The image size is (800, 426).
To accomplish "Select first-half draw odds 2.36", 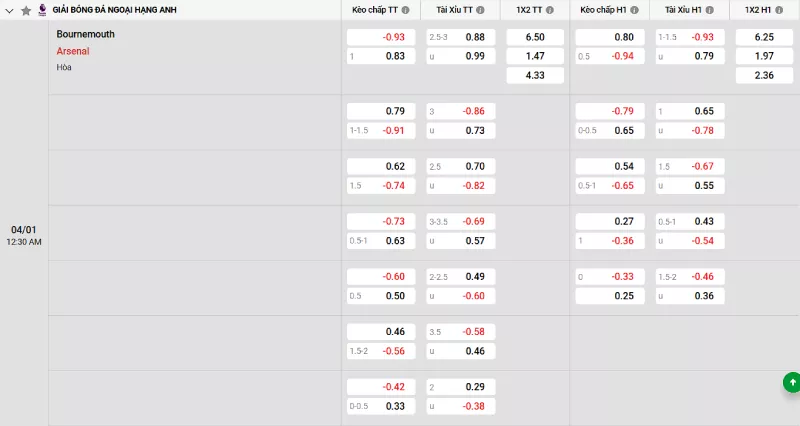I will (x=763, y=75).
